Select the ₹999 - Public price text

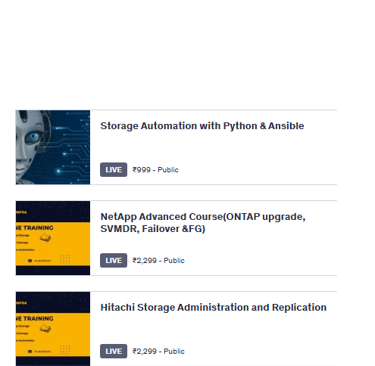155,170
